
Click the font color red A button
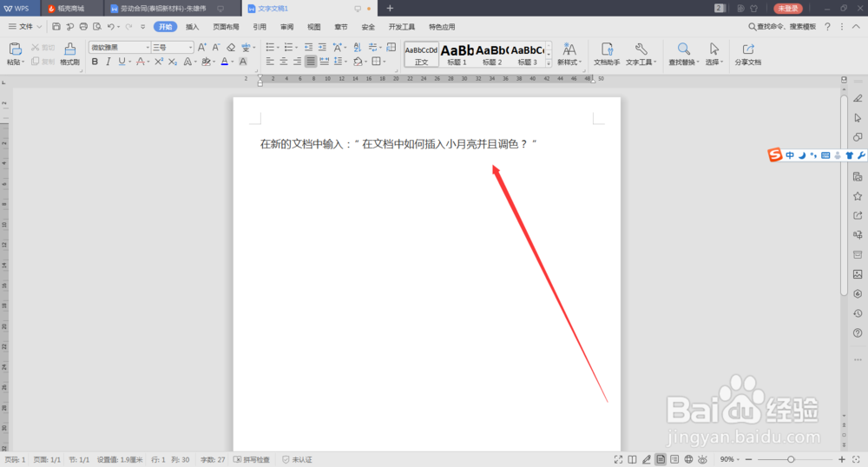(x=225, y=62)
